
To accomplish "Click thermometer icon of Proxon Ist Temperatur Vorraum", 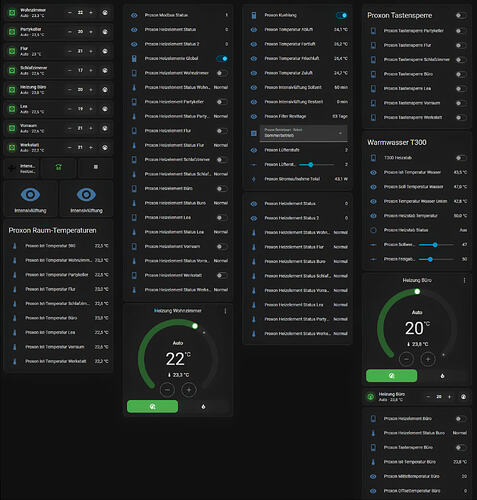I will coord(14,347).
